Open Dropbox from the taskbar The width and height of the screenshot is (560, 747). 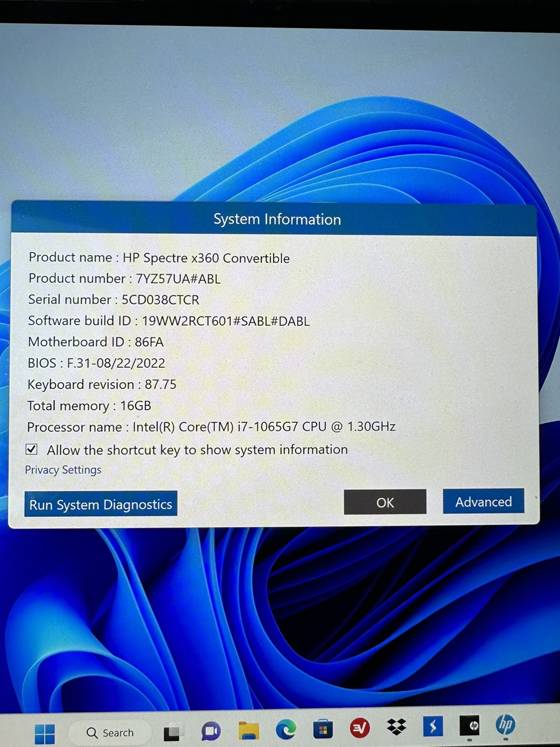pyautogui.click(x=397, y=727)
